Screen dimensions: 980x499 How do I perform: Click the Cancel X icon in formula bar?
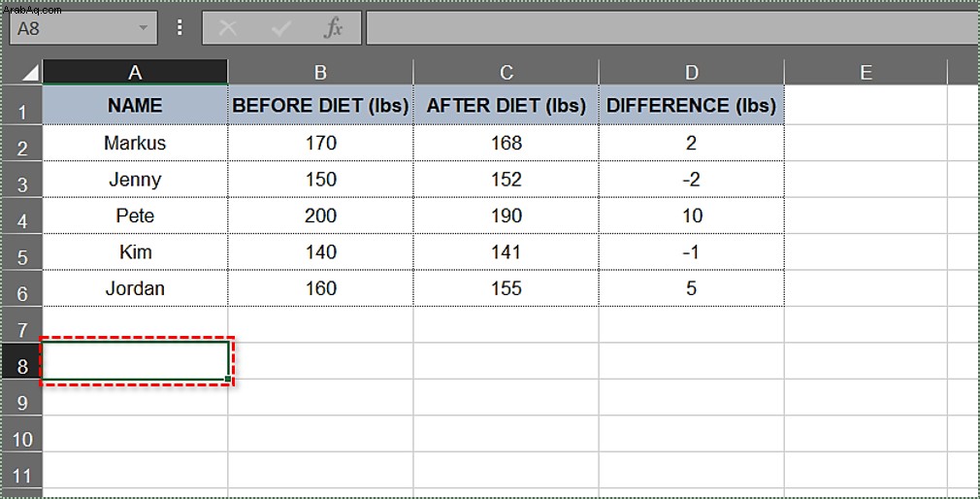click(x=227, y=28)
